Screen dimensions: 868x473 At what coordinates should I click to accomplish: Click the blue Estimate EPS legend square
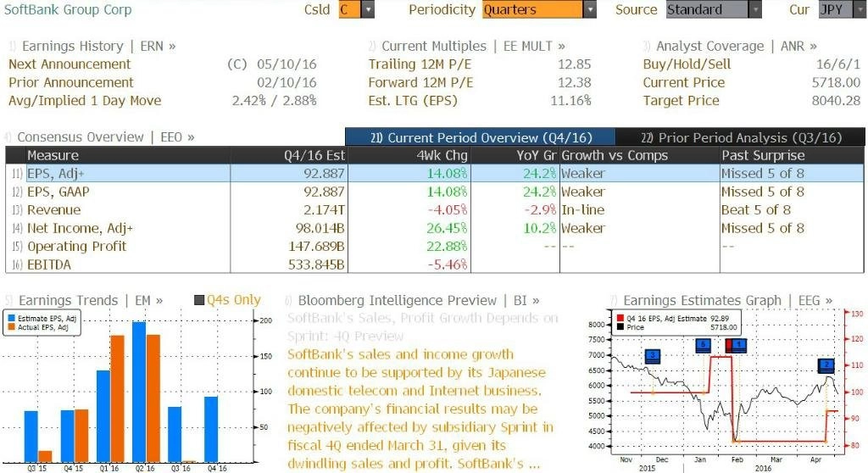[12, 319]
